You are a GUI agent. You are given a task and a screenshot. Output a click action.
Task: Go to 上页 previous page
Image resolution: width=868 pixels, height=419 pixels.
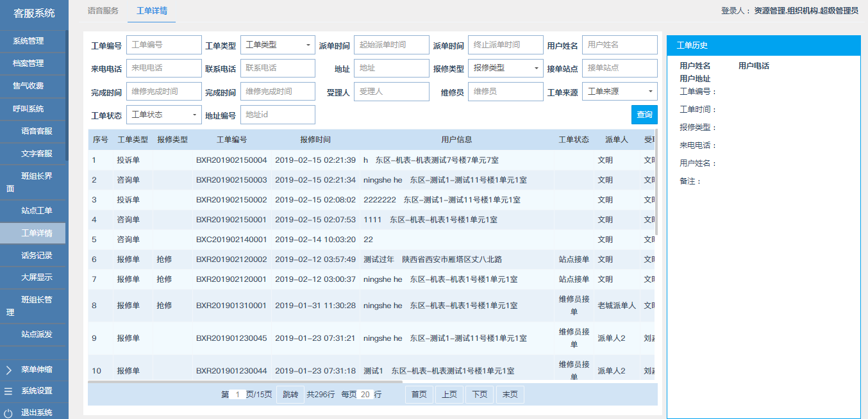[x=449, y=395]
